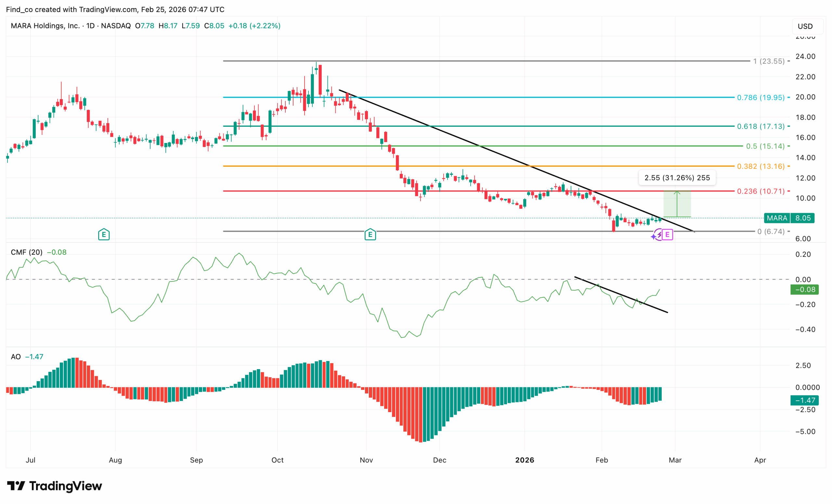Click the AO -1.47 value tag
This screenshot has height=504, width=832.
(x=805, y=400)
